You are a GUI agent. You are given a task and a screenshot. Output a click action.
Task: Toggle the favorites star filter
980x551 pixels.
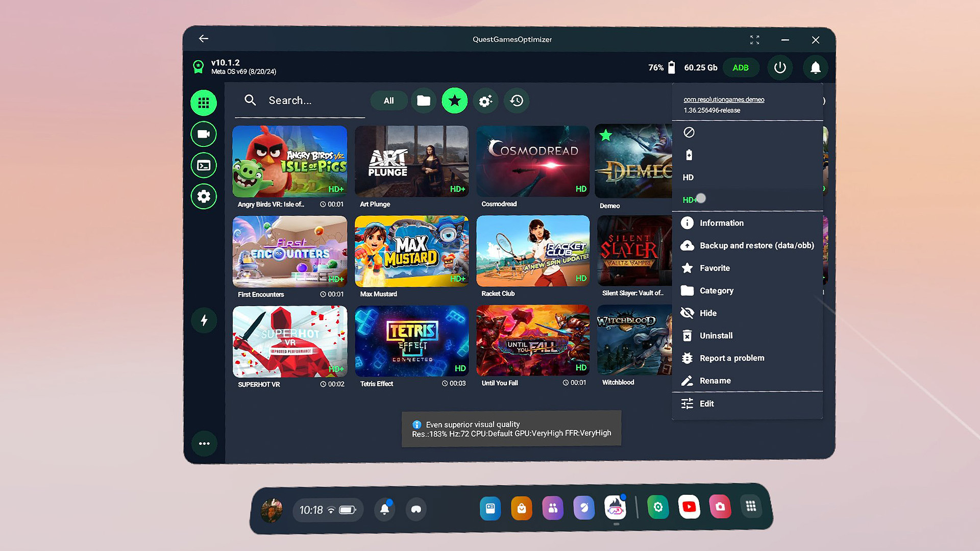tap(454, 101)
